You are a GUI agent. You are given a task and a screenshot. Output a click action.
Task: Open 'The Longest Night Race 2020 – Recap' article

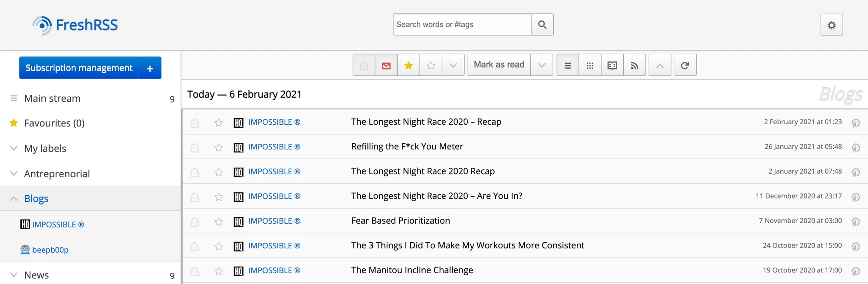coord(426,122)
